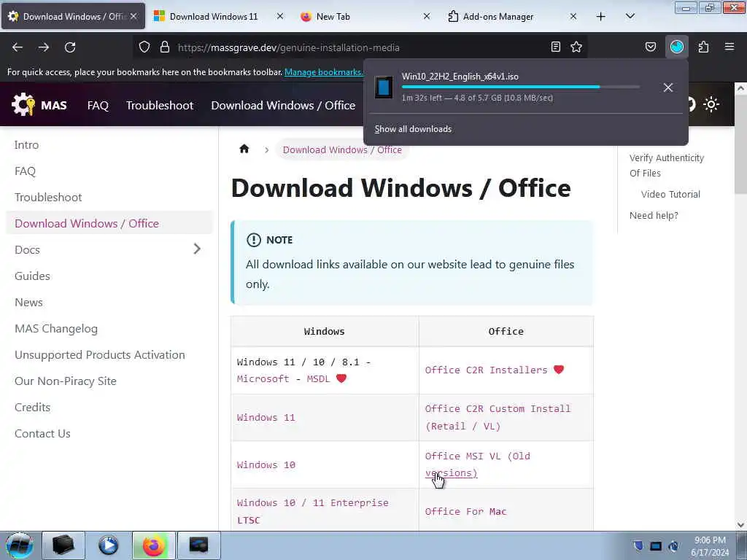
Task: Go to home via breadcrumb house icon
Action: tap(244, 149)
